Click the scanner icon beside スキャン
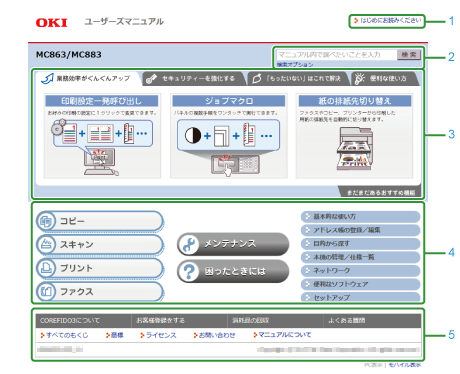Image resolution: width=460 pixels, height=374 pixels. pos(46,244)
